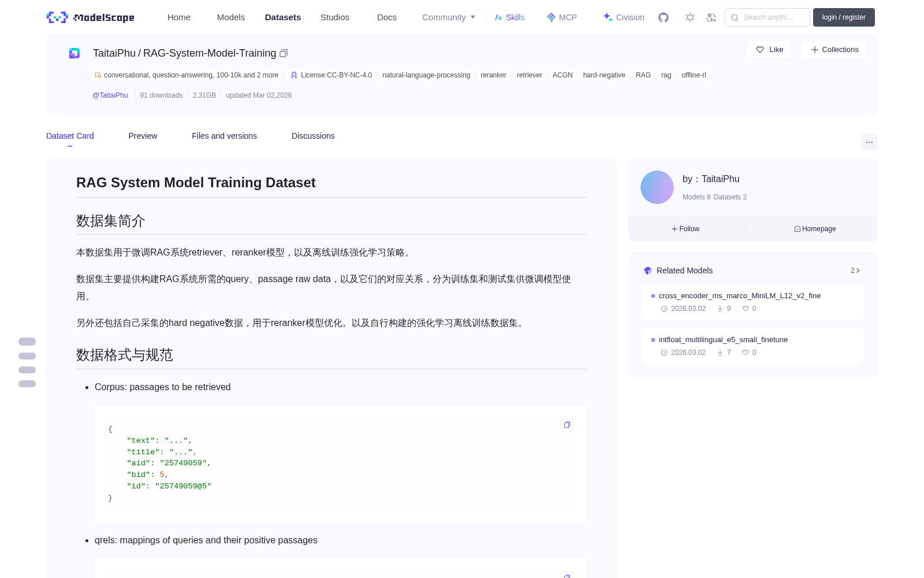Click the dataset avatar icon beside title
The image size is (924, 578).
[x=74, y=53]
